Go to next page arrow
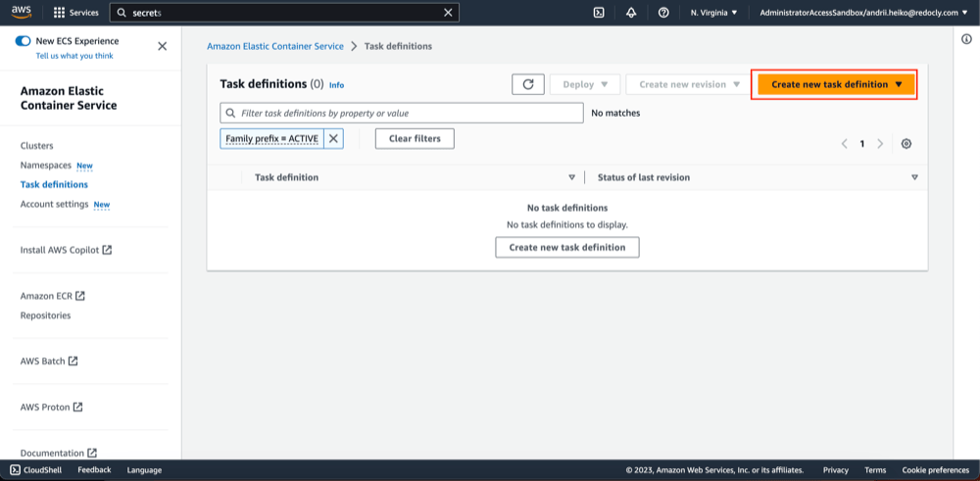This screenshot has width=980, height=481. pos(880,144)
